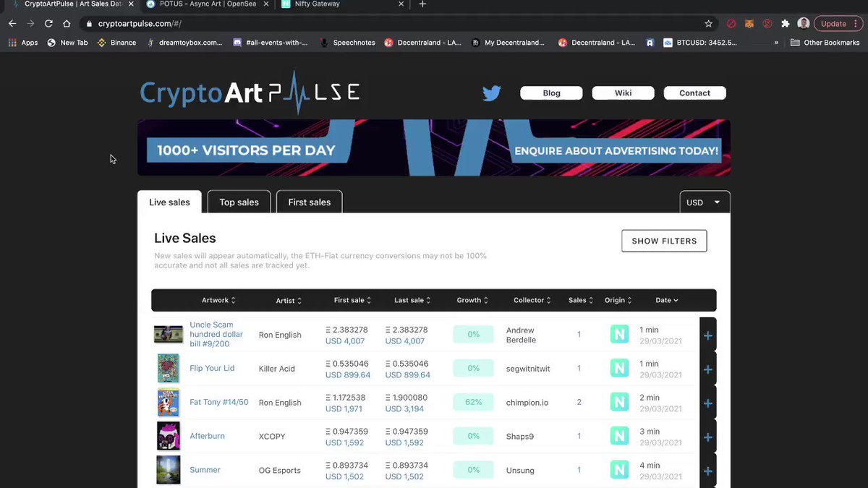The image size is (868, 488).
Task: Sort table by Artist column
Action: coord(289,301)
